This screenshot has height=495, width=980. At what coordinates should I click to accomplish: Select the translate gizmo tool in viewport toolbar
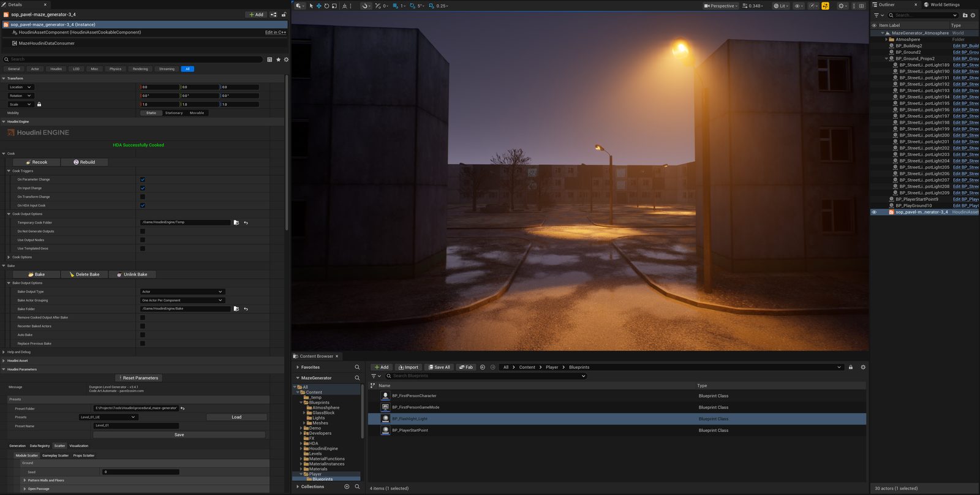[x=318, y=6]
